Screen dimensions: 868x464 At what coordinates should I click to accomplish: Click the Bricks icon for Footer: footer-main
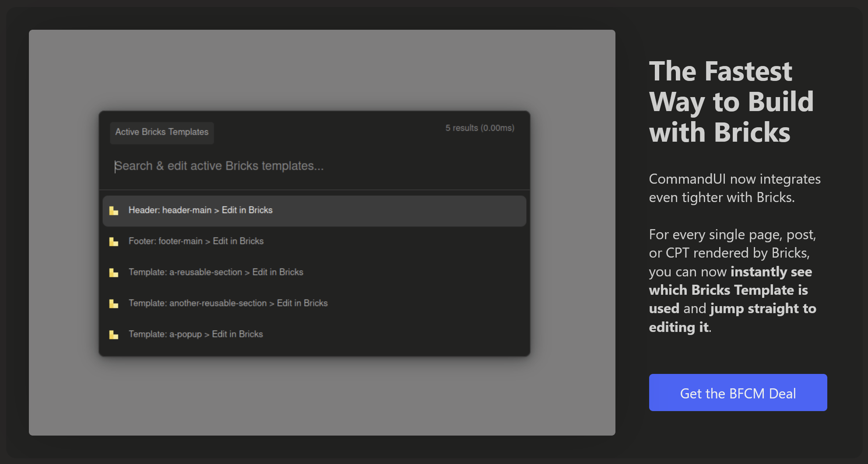(x=114, y=241)
